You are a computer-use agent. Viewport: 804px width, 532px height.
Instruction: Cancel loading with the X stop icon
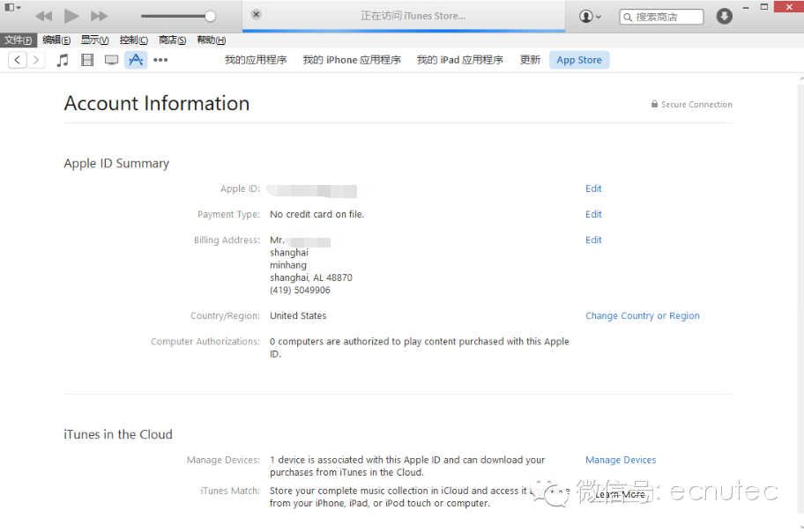click(x=257, y=14)
